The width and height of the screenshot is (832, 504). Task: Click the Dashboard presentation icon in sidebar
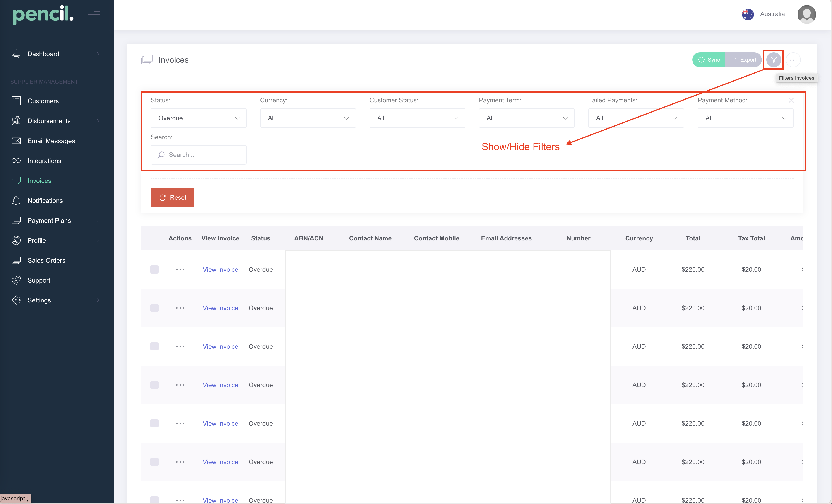click(x=16, y=54)
